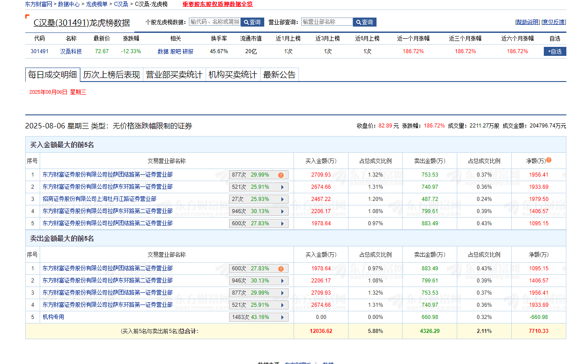
Task: Switch to the 历次上榜后表现 tab
Action: click(112, 75)
